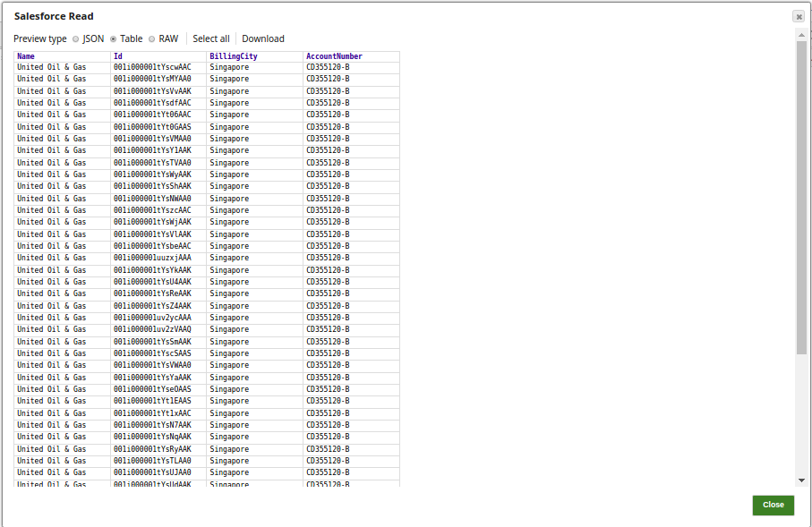Click Singapore in the 001i000001tYscwAAC row
This screenshot has height=527, width=812.
coord(229,67)
